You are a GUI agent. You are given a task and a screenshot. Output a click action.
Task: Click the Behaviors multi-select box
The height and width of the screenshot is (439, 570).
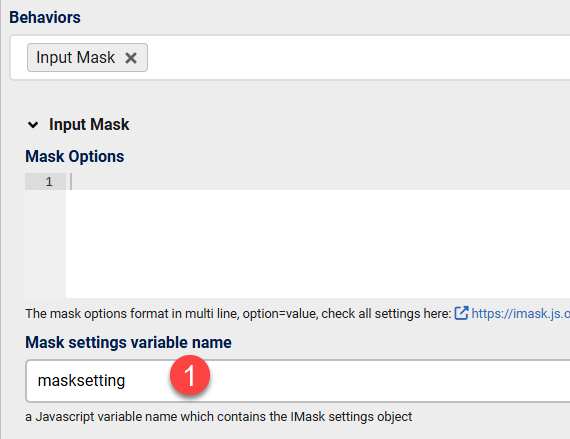click(290, 57)
